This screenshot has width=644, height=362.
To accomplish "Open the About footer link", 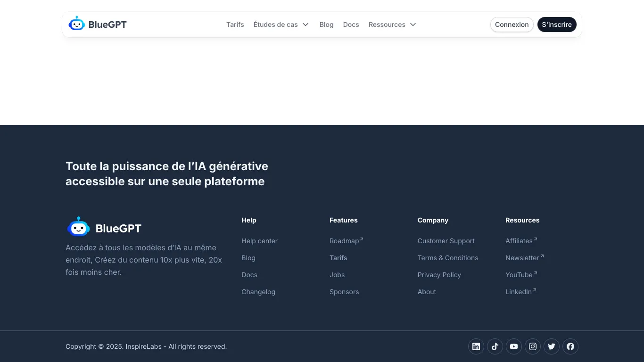I will pos(427,292).
